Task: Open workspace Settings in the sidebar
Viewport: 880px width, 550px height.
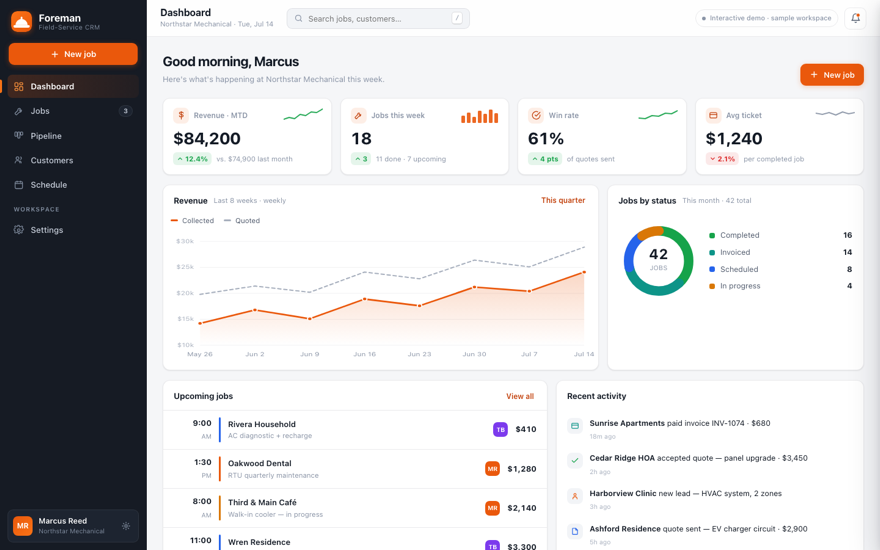Action: tap(73, 230)
